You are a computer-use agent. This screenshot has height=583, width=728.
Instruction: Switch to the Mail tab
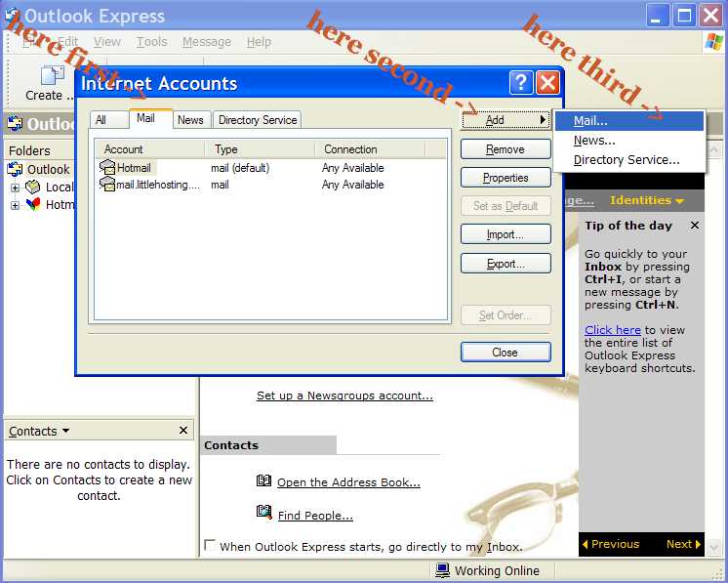point(151,118)
